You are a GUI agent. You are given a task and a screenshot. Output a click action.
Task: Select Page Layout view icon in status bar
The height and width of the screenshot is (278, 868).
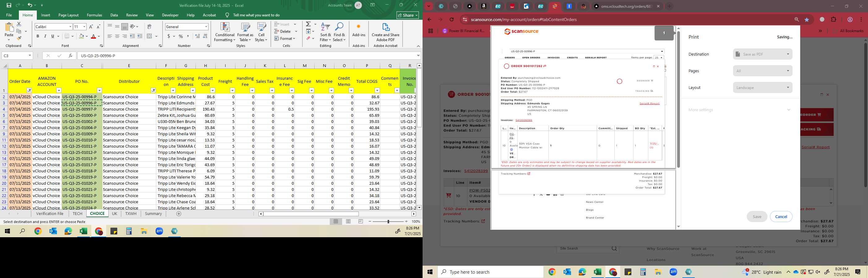pos(348,221)
